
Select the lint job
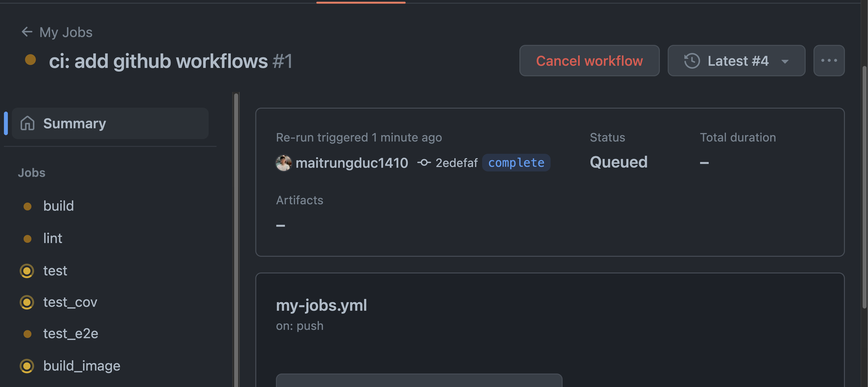tap(53, 239)
